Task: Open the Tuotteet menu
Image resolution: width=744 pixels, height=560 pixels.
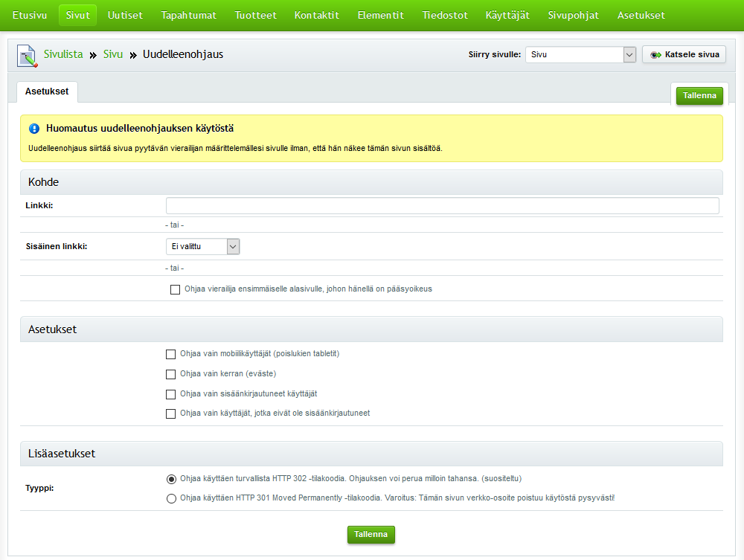Action: point(255,15)
